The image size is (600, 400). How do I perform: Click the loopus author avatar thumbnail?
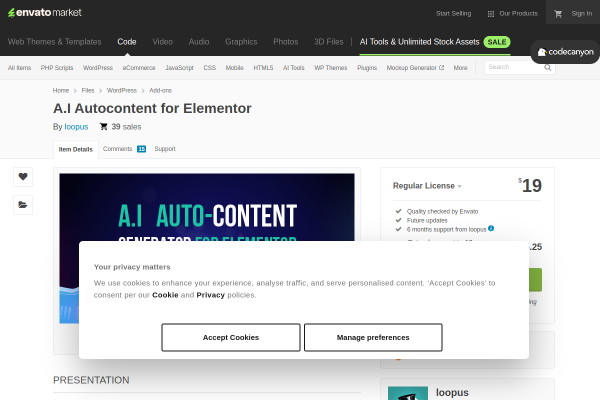tap(408, 393)
